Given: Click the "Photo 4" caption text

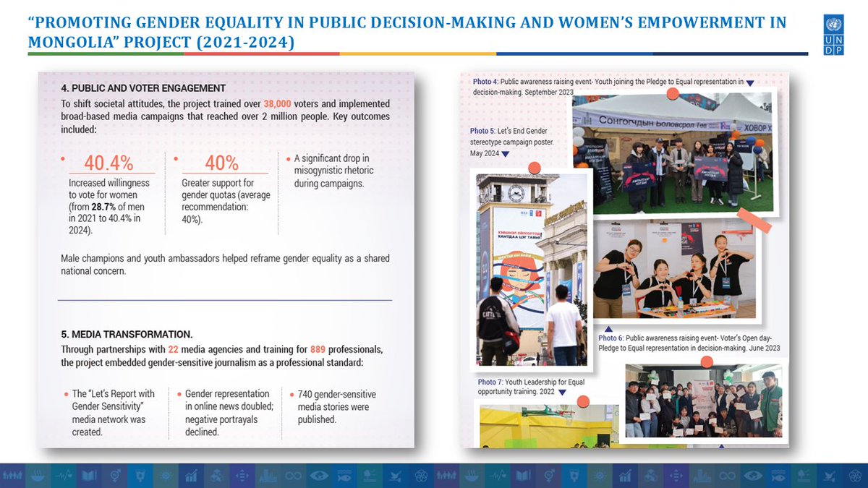Looking at the screenshot, I should [608, 87].
